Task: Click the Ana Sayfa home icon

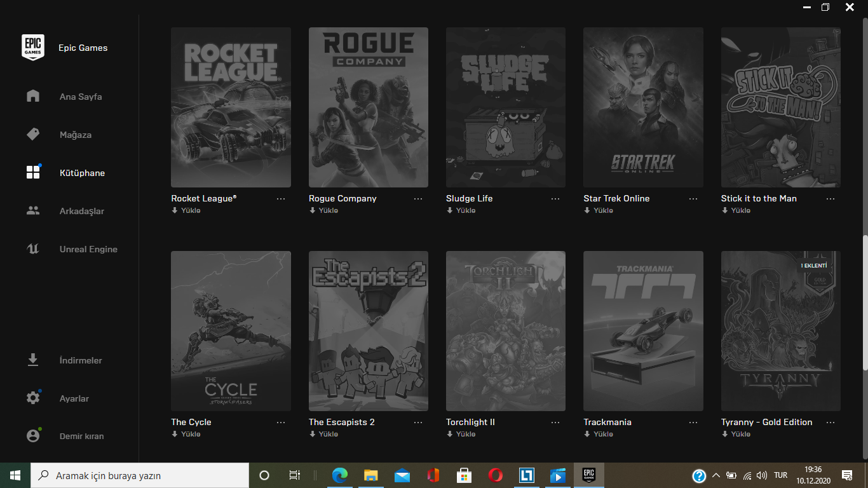Action: 33,97
